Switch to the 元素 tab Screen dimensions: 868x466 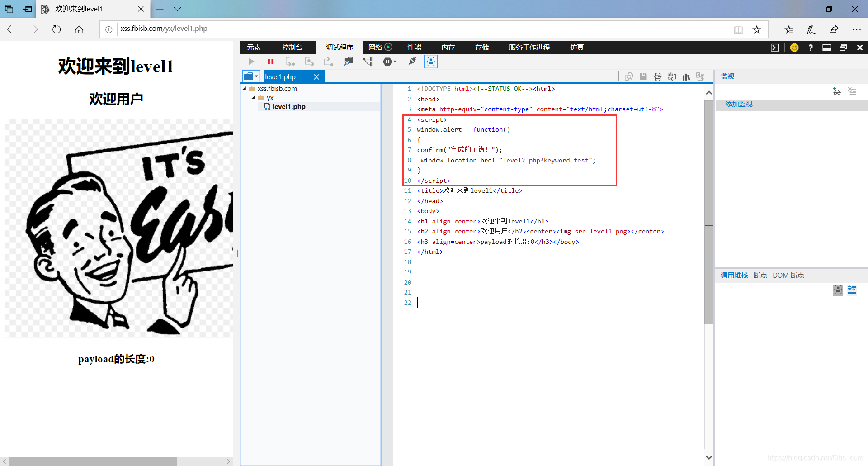(254, 48)
